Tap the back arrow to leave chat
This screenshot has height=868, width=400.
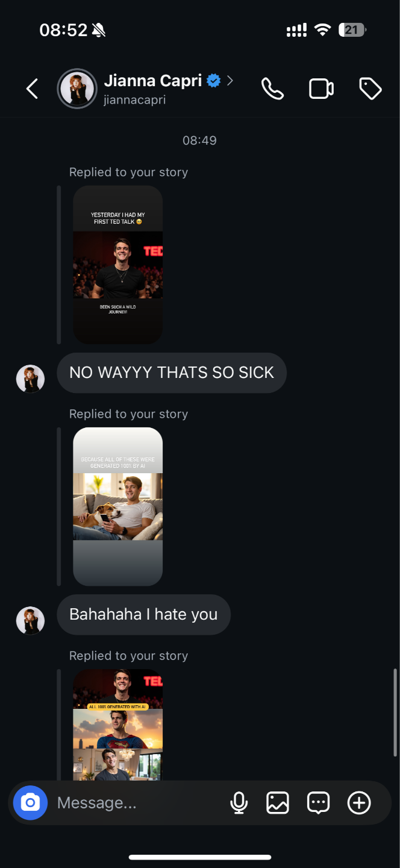33,89
